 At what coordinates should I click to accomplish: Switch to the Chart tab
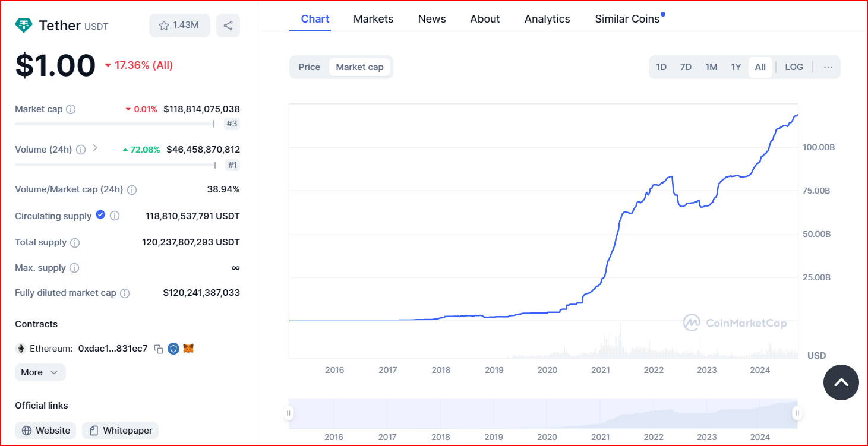tap(315, 19)
